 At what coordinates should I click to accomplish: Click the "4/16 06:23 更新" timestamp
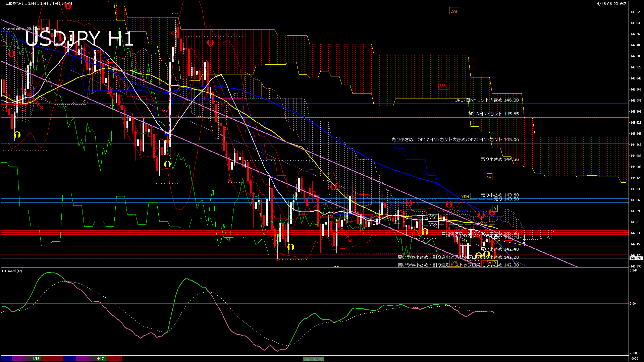[612, 4]
